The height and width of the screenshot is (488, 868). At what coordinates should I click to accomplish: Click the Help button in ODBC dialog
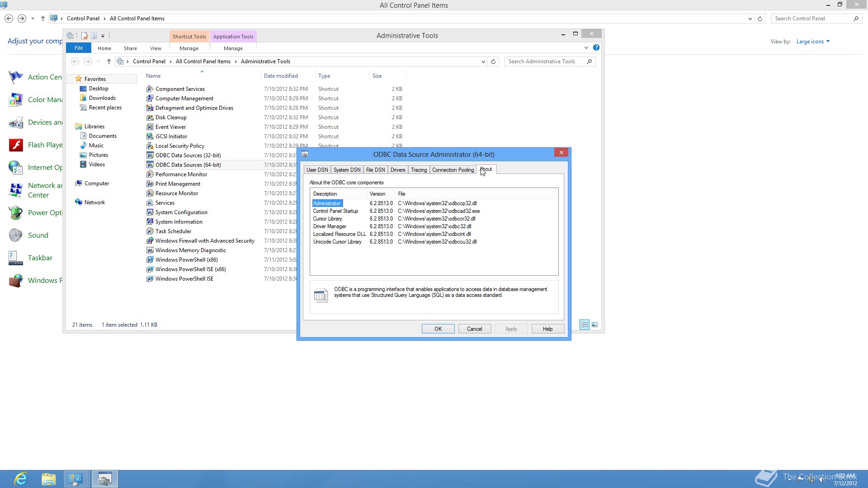tap(547, 329)
